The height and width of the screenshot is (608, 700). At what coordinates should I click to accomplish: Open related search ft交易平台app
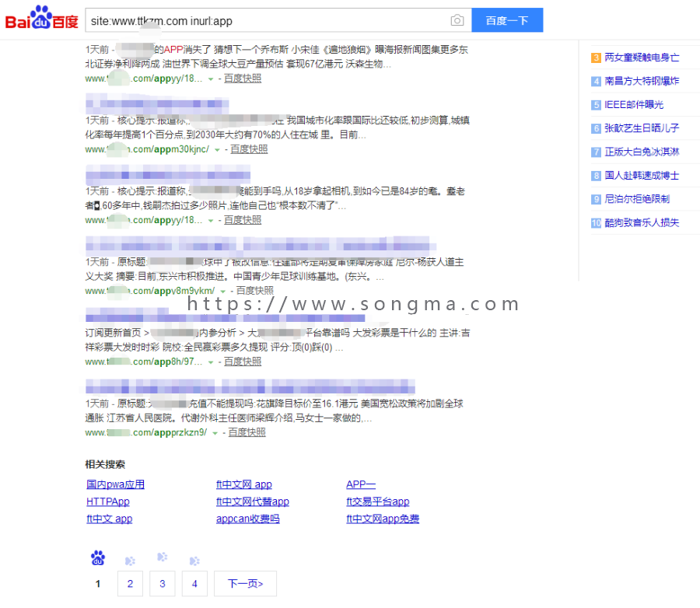point(378,501)
